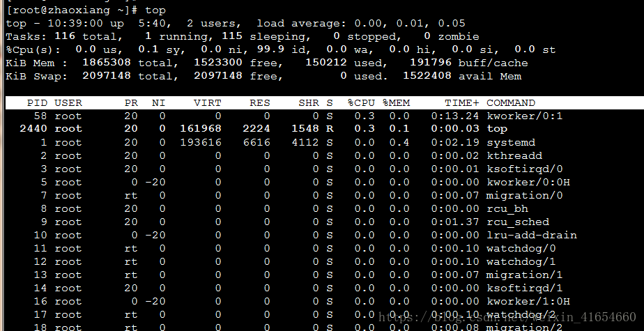Click the RES column header
Screen dimensions: 644x331
point(259,102)
